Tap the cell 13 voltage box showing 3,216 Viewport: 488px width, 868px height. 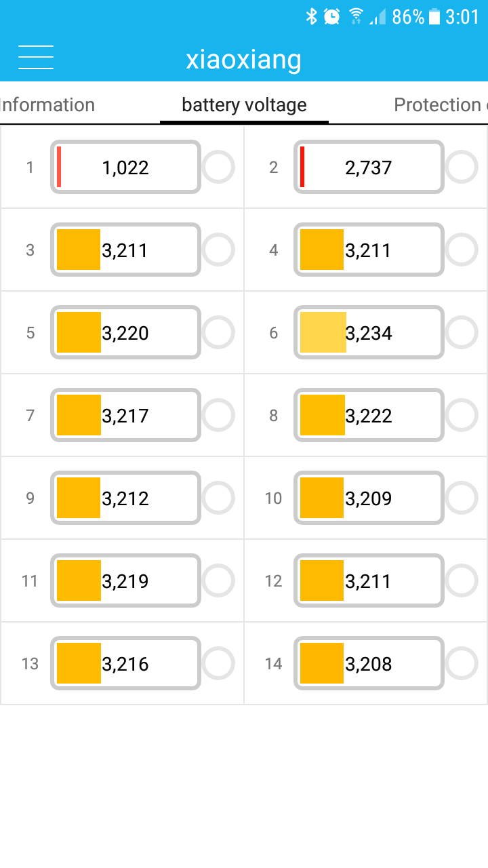click(125, 663)
